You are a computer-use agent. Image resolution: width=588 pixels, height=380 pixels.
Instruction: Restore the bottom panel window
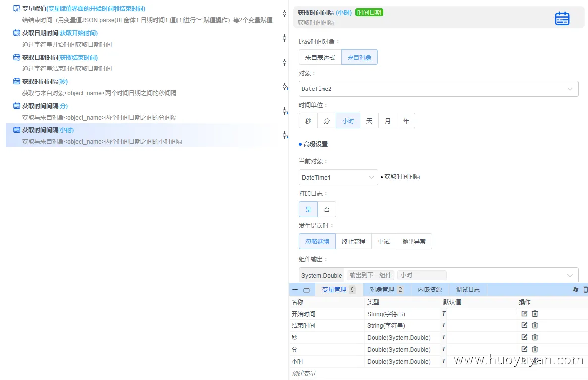[307, 290]
